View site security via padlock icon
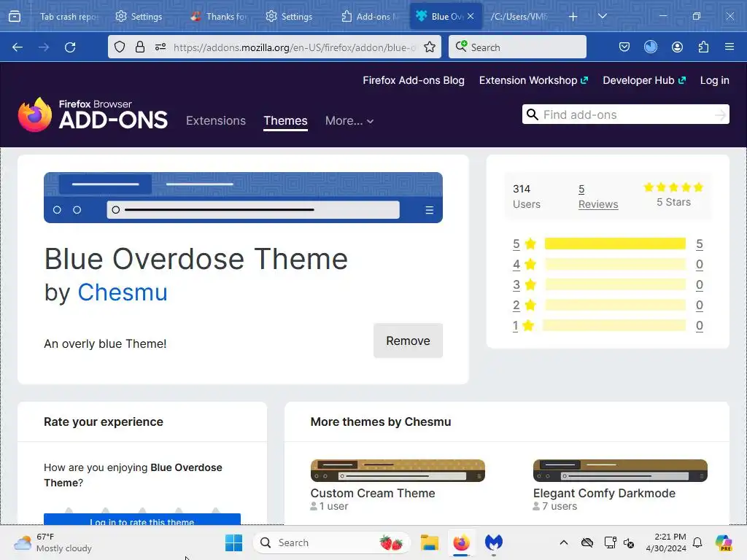Screen dimensions: 747x560 tap(139, 47)
